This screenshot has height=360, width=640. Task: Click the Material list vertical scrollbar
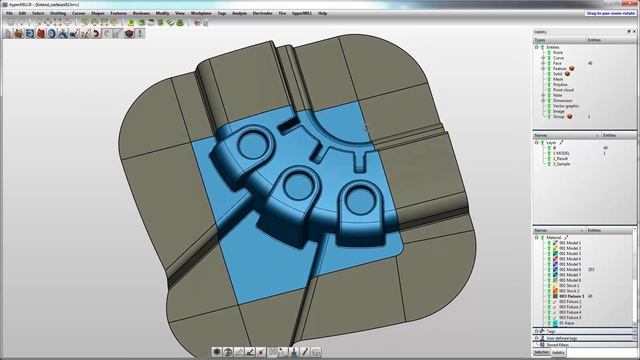(634, 278)
